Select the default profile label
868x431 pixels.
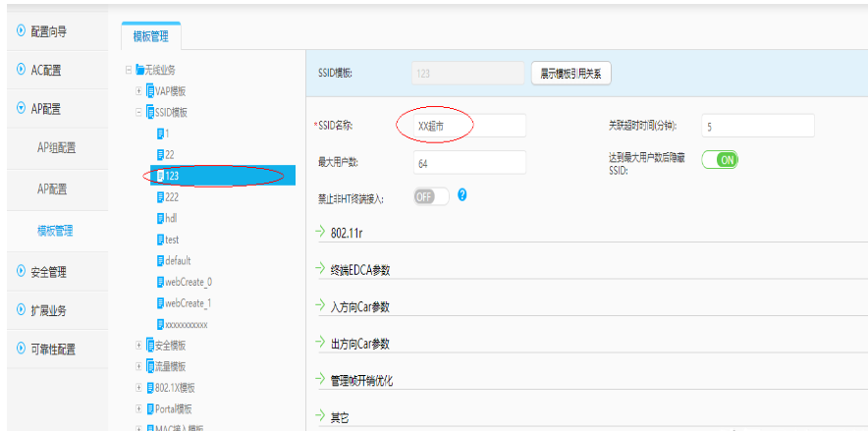(178, 260)
